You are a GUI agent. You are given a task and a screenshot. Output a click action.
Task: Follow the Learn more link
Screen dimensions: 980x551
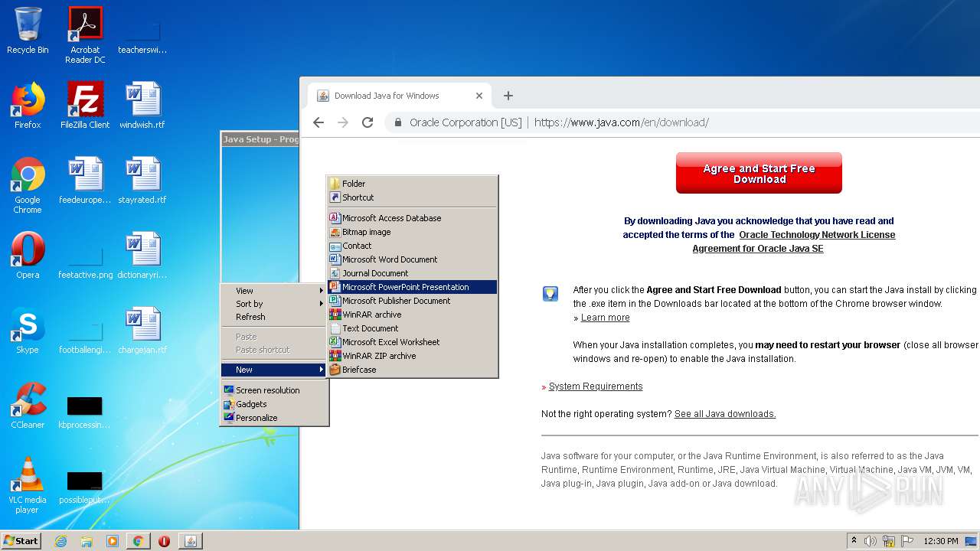coord(605,318)
